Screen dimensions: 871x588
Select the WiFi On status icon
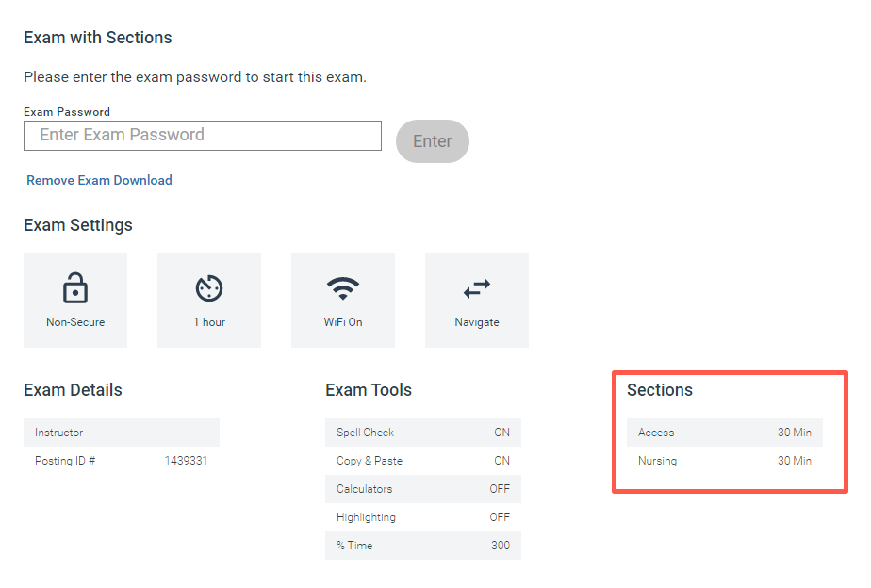(343, 287)
